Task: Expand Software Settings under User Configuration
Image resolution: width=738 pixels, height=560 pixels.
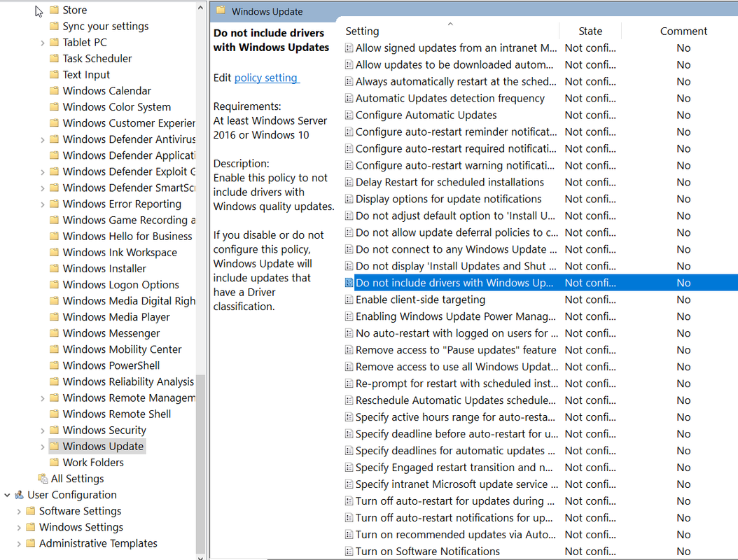Action: click(19, 511)
